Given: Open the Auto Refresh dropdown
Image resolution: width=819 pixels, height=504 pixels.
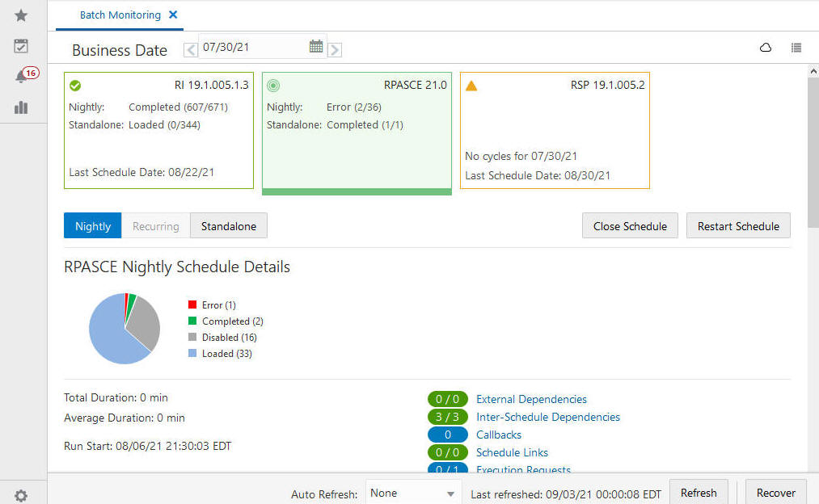Looking at the screenshot, I should coord(413,493).
